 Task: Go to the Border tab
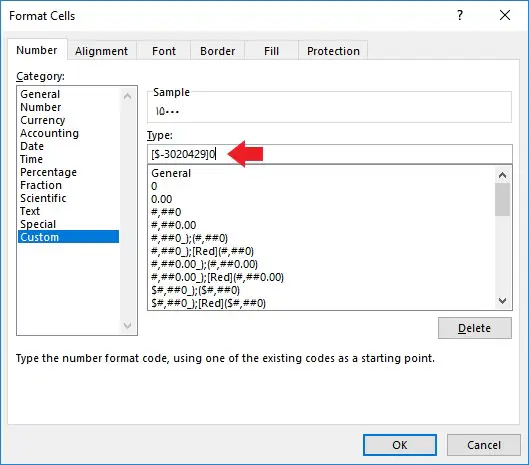(218, 51)
